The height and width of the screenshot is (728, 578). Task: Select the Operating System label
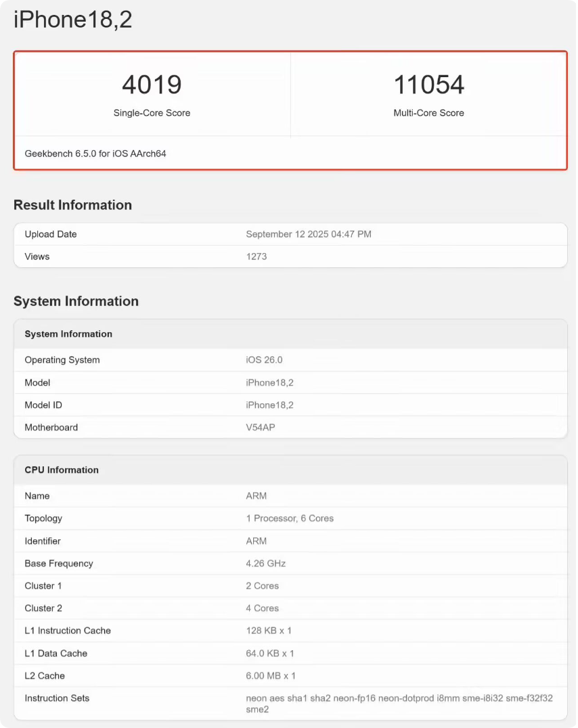click(x=62, y=360)
